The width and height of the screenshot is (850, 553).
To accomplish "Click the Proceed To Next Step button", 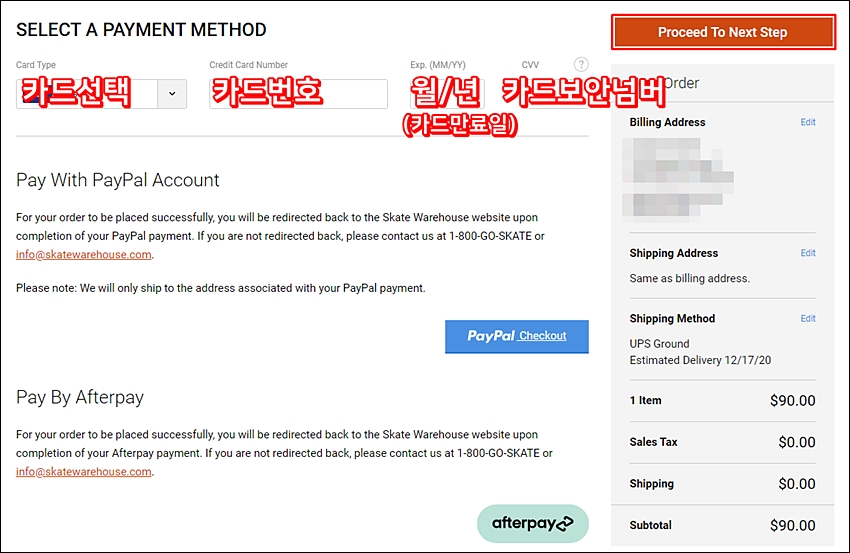I will (x=723, y=32).
